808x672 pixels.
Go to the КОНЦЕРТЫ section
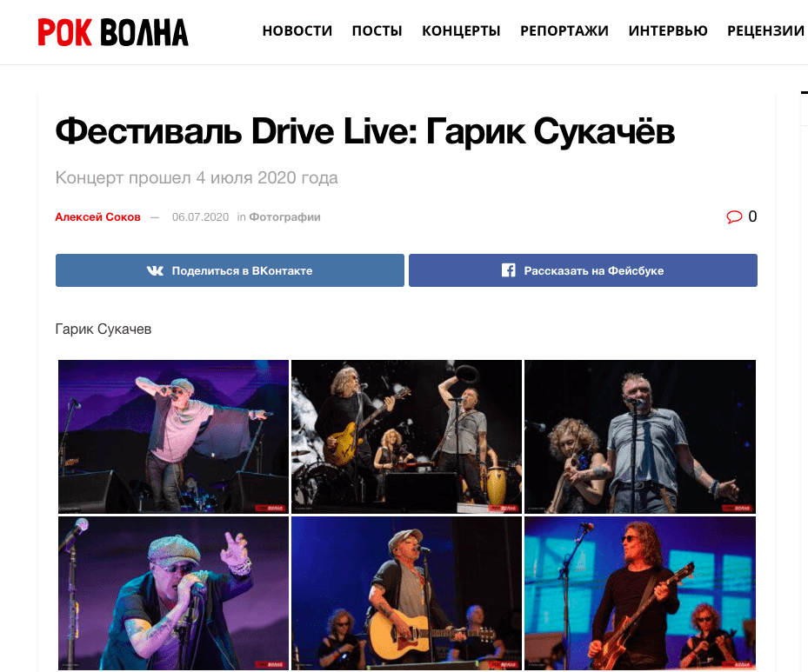(x=461, y=31)
